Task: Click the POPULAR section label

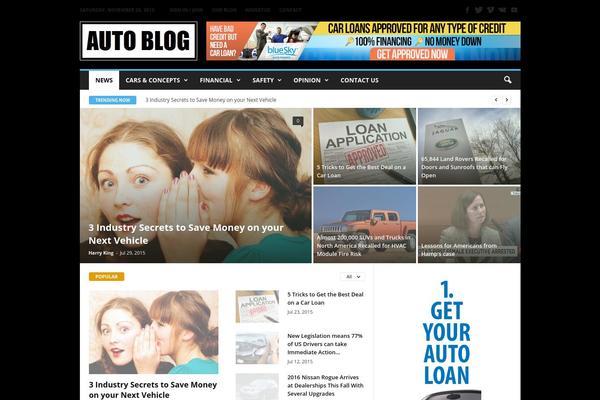Action: (106, 276)
